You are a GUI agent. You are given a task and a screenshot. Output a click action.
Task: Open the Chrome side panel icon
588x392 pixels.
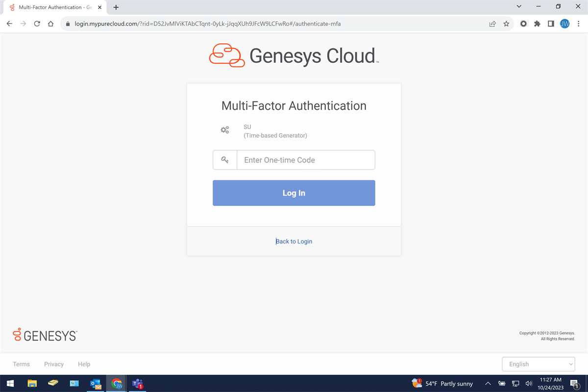pos(551,24)
